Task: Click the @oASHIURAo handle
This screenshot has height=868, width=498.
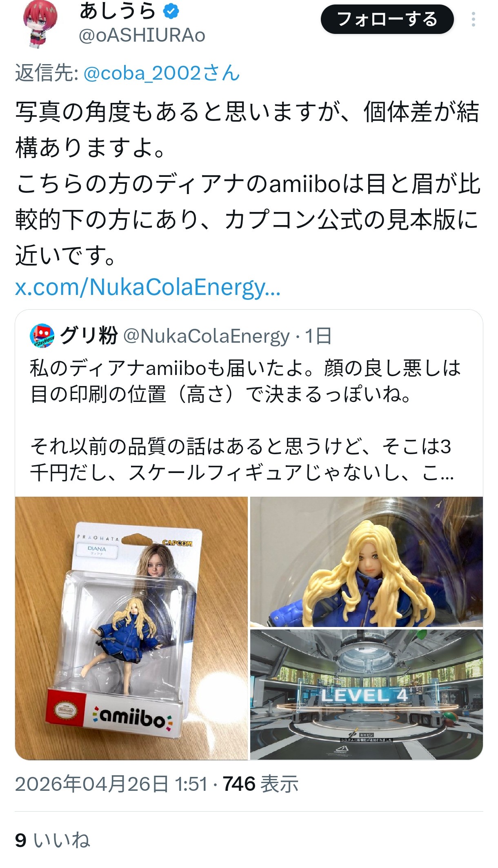Action: [x=142, y=36]
